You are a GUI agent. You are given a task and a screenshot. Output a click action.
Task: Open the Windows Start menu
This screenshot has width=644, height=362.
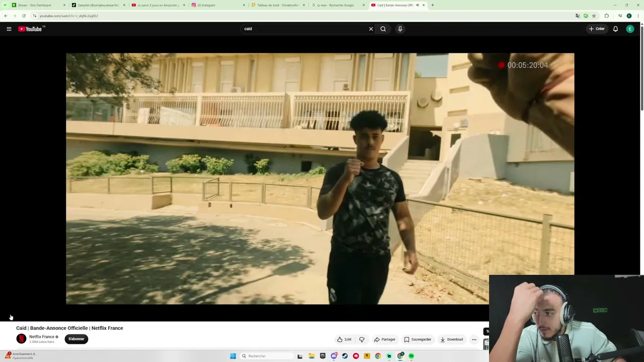tap(233, 356)
